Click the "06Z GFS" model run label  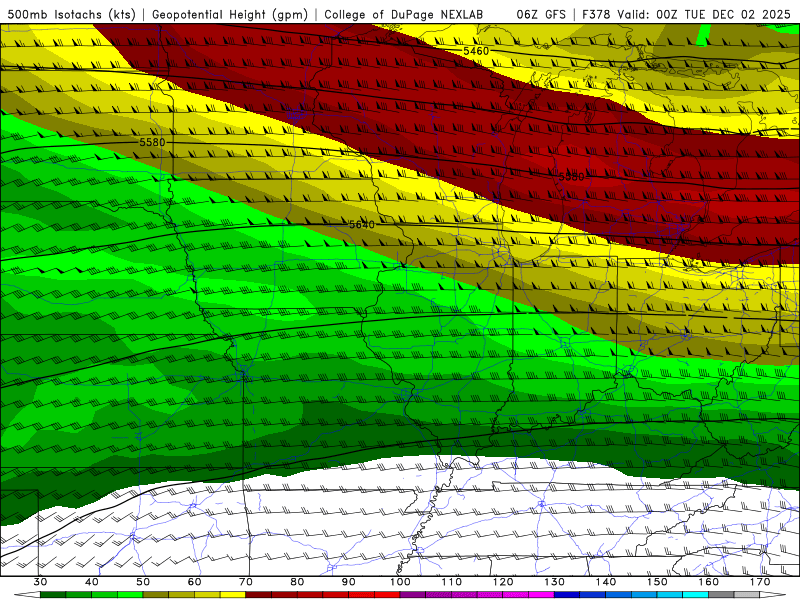tap(541, 14)
